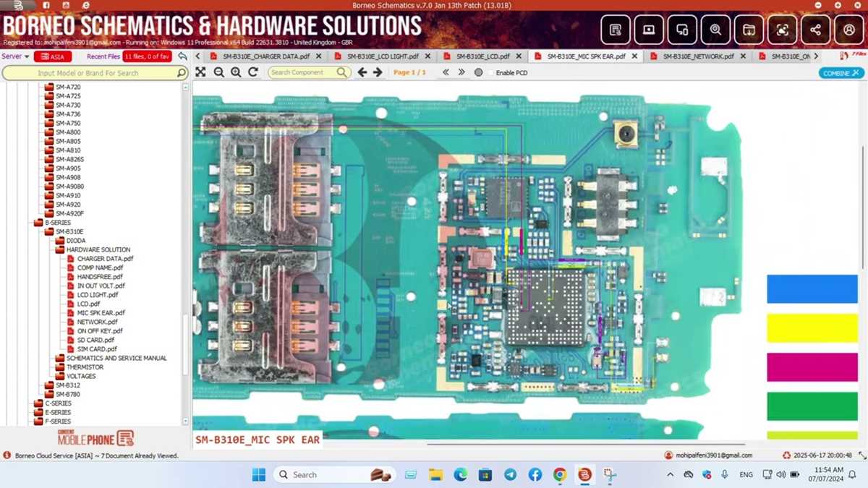The image size is (868, 488).
Task: Select the green color swatch
Action: (x=812, y=406)
